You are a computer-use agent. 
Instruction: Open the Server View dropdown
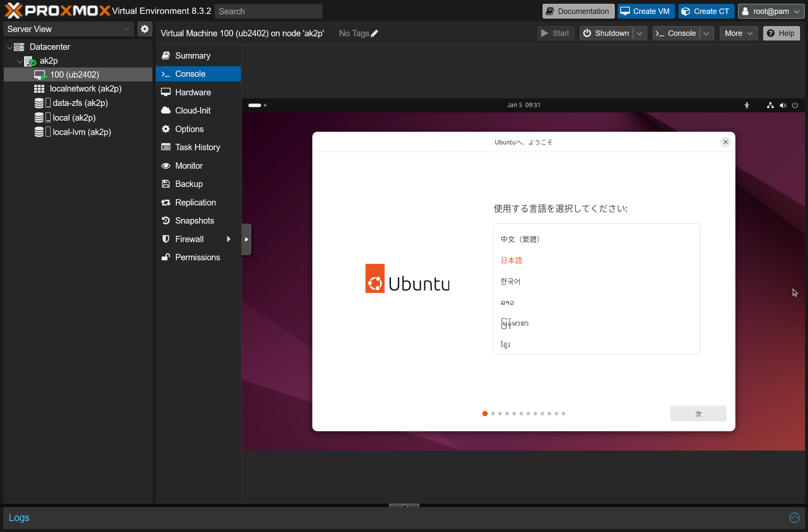coord(68,29)
